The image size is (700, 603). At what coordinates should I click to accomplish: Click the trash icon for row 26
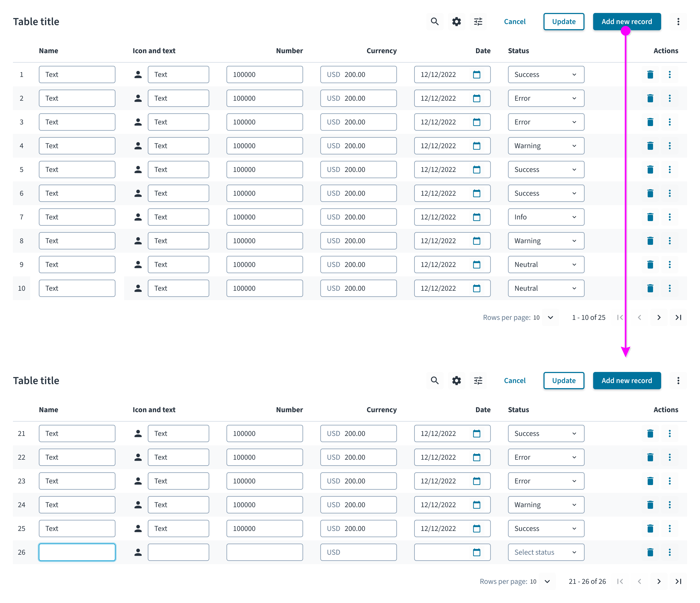coord(650,552)
